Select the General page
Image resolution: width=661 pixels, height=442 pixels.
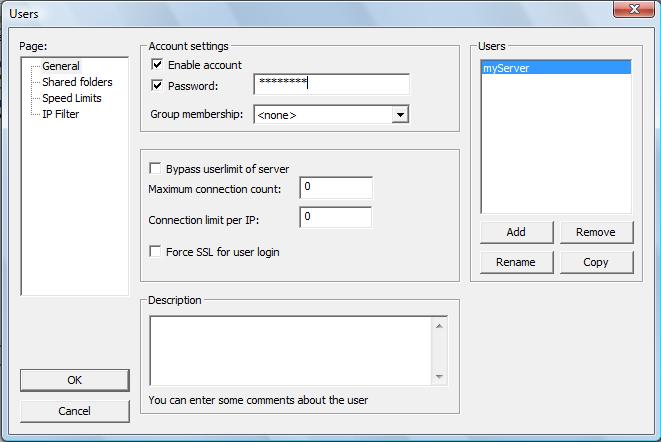click(x=61, y=66)
